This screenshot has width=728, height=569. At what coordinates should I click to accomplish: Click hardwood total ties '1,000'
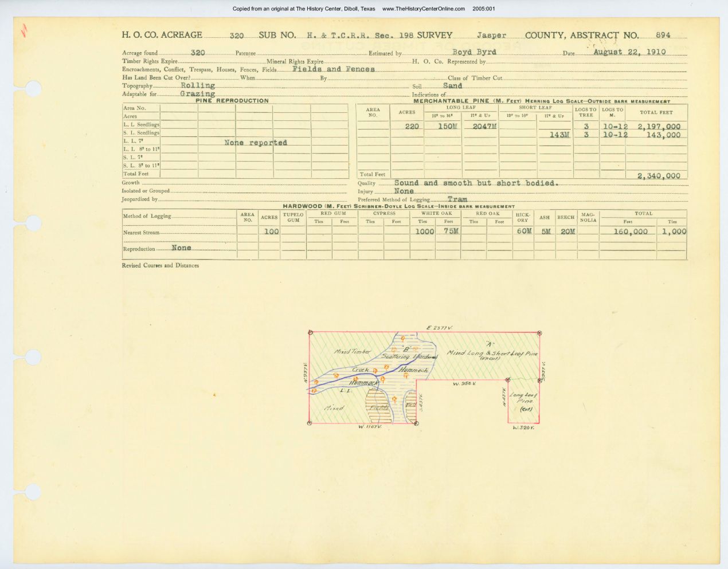tap(674, 231)
